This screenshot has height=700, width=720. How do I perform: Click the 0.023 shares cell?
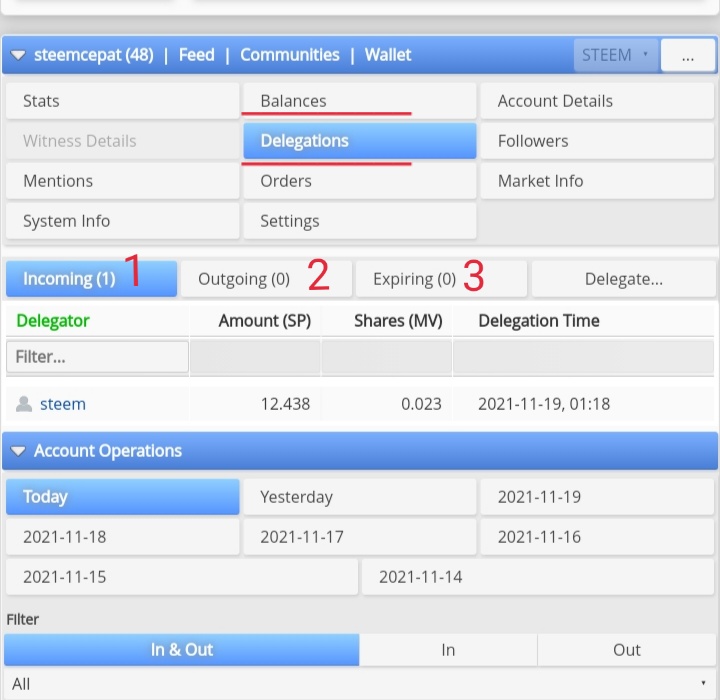421,404
